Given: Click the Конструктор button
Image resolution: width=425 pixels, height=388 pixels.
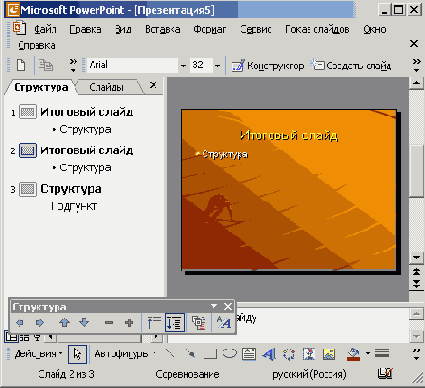Looking at the screenshot, I should pos(268,66).
